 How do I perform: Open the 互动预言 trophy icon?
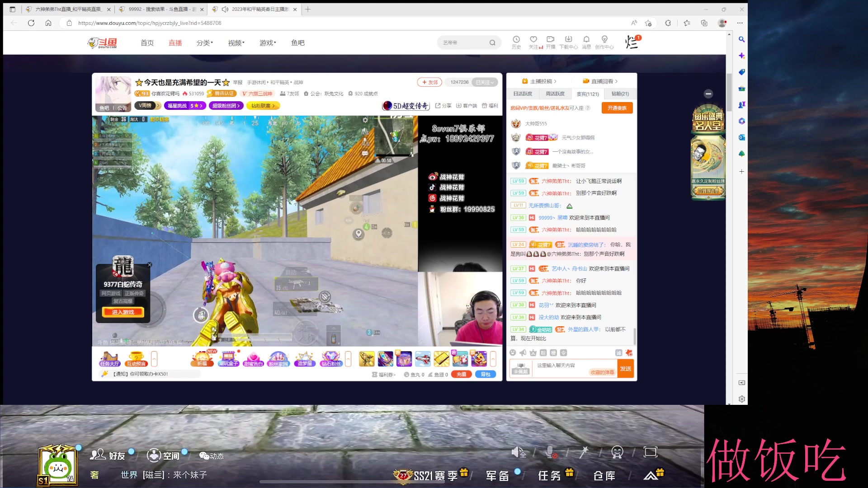click(137, 359)
